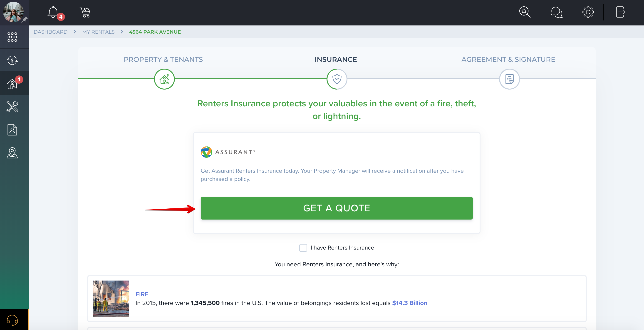
Task: Click the Get A Quote button
Action: click(x=337, y=208)
